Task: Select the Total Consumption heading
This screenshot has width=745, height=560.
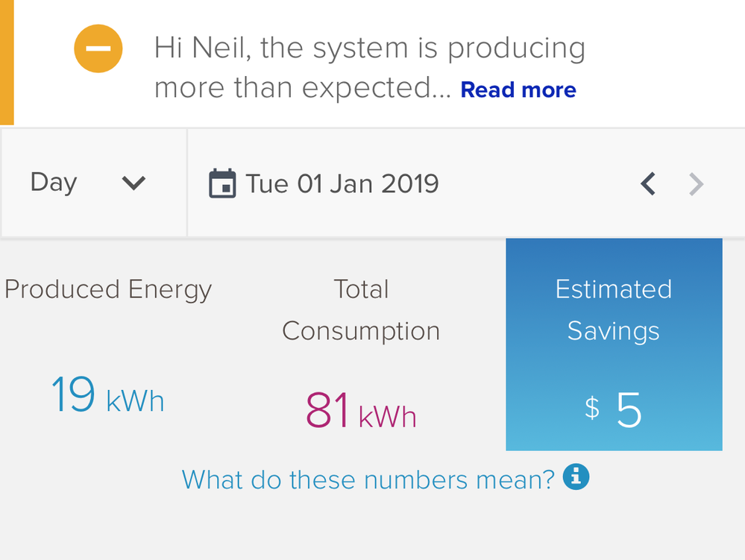Action: [361, 309]
